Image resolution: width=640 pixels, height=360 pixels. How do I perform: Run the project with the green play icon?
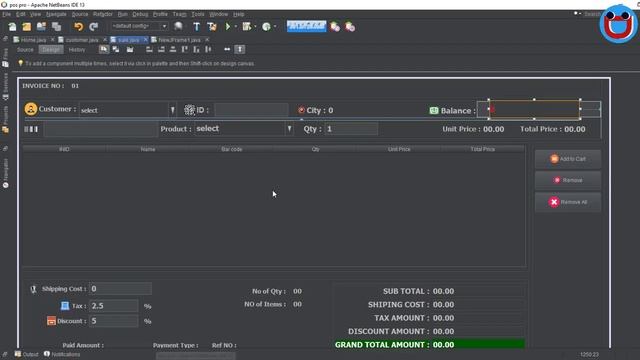(228, 27)
